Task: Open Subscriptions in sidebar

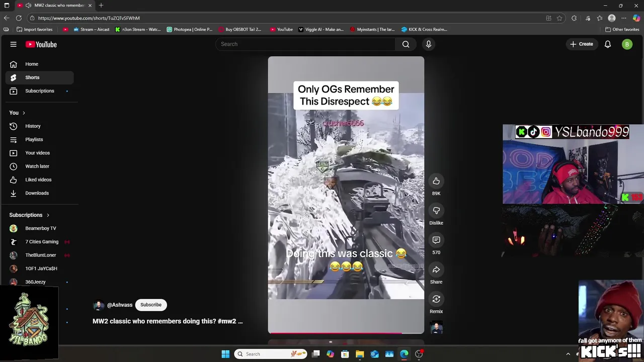Action: click(39, 91)
